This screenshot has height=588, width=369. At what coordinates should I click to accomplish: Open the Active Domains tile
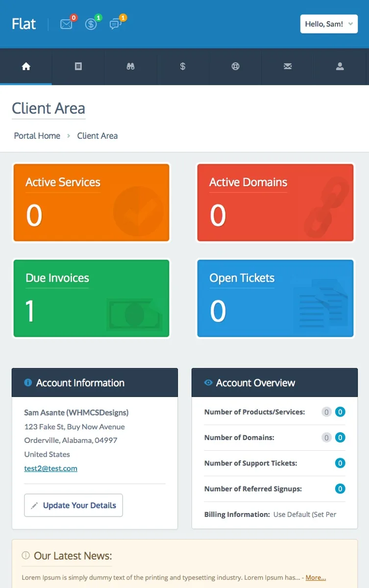point(275,203)
